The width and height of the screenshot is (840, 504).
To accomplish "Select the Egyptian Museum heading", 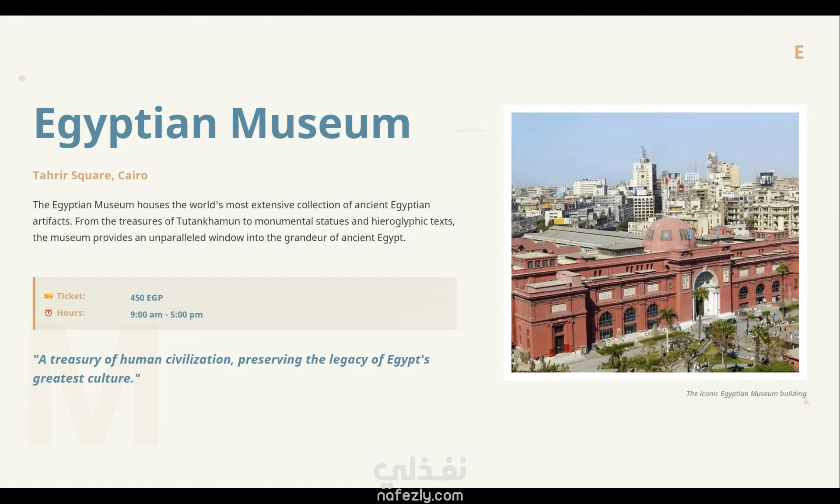I will point(222,124).
